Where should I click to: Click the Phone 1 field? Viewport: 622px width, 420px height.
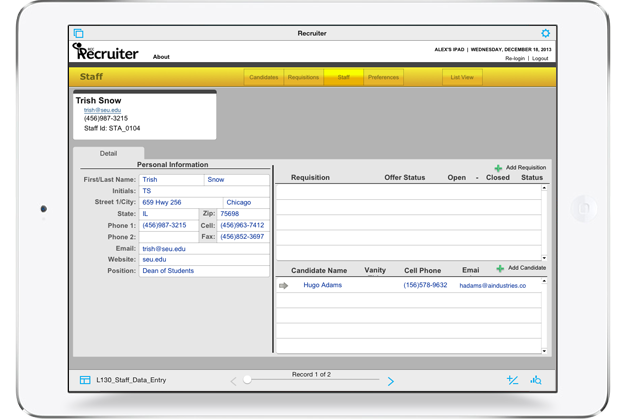(169, 226)
